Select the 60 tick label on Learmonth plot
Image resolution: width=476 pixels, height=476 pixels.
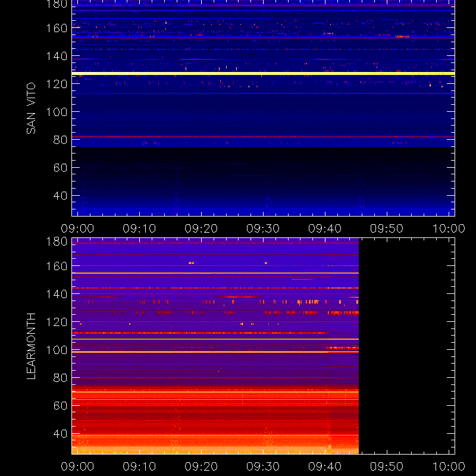click(60, 406)
